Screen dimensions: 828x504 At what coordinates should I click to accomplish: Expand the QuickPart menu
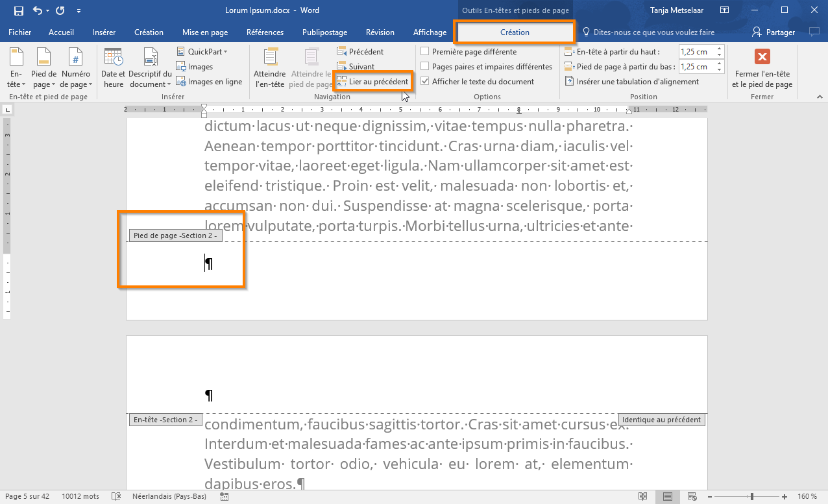[202, 51]
